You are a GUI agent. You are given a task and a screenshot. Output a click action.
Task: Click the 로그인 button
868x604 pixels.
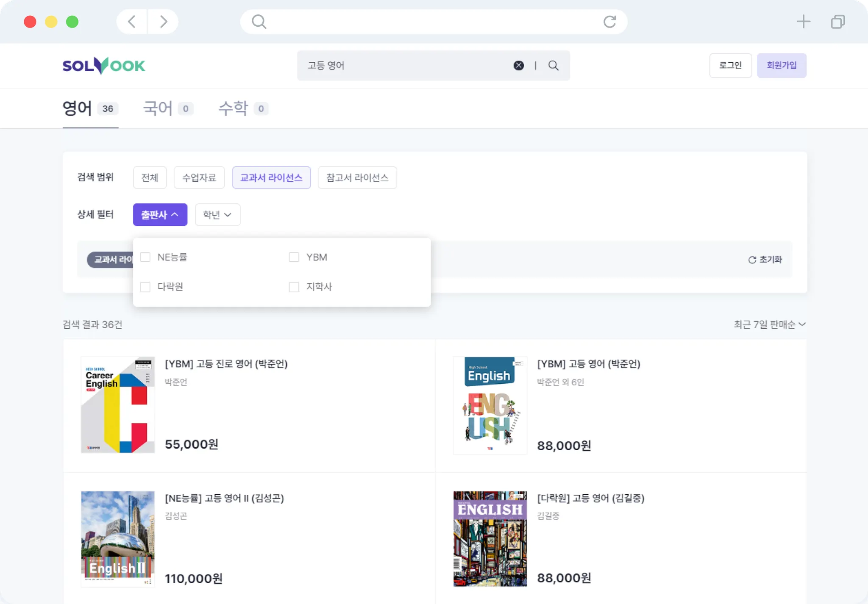point(730,66)
